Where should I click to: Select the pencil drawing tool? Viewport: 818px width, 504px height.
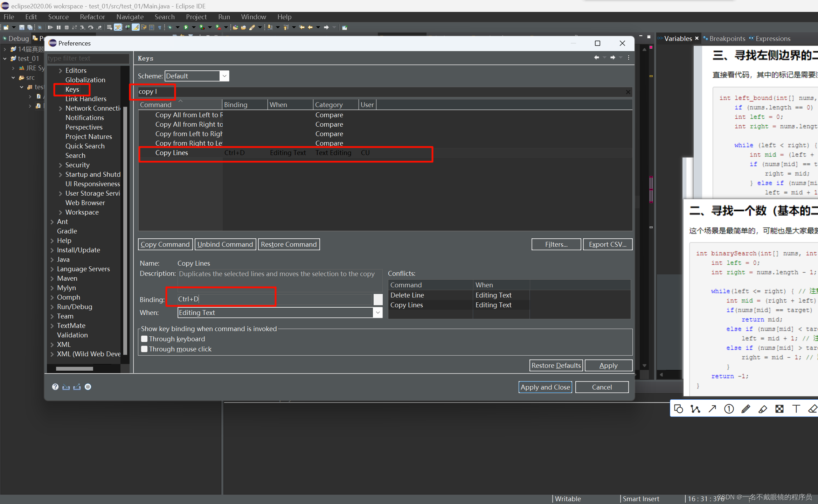click(x=746, y=409)
